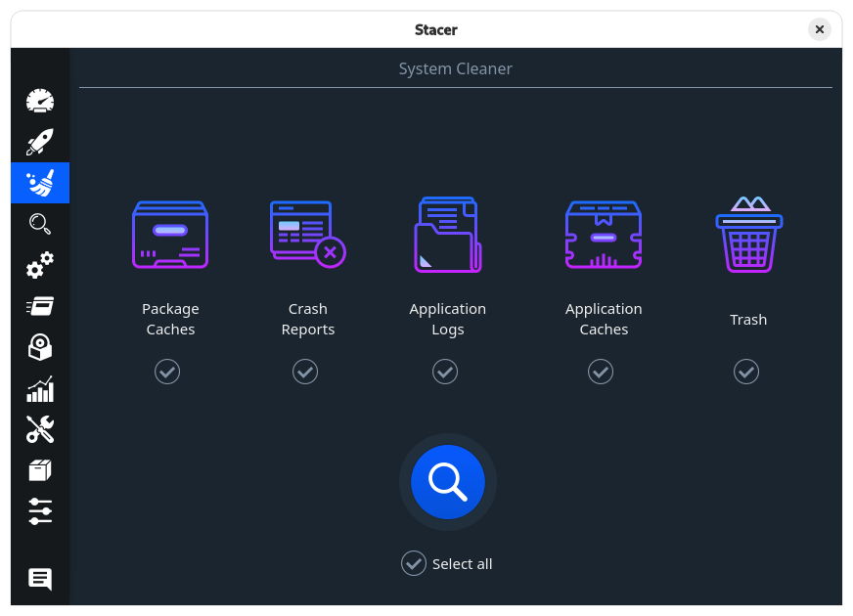
Task: Open Settings sliders icon in sidebar
Action: 40,511
